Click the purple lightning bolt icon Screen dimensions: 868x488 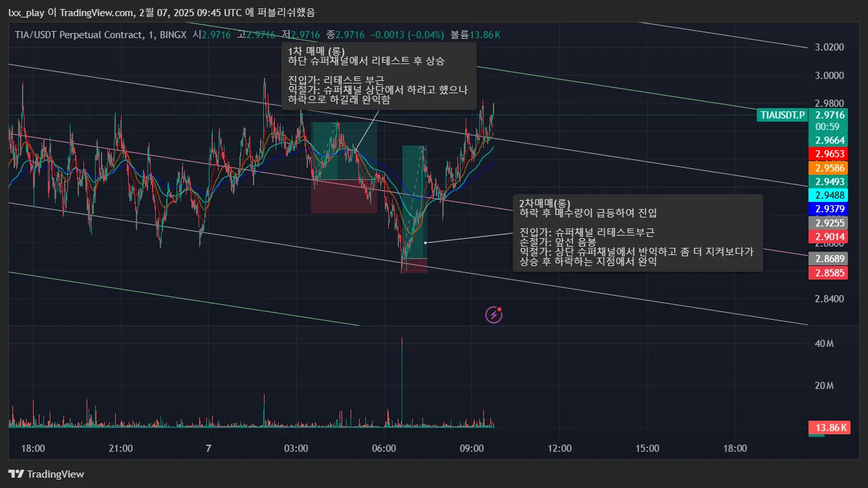pos(494,315)
